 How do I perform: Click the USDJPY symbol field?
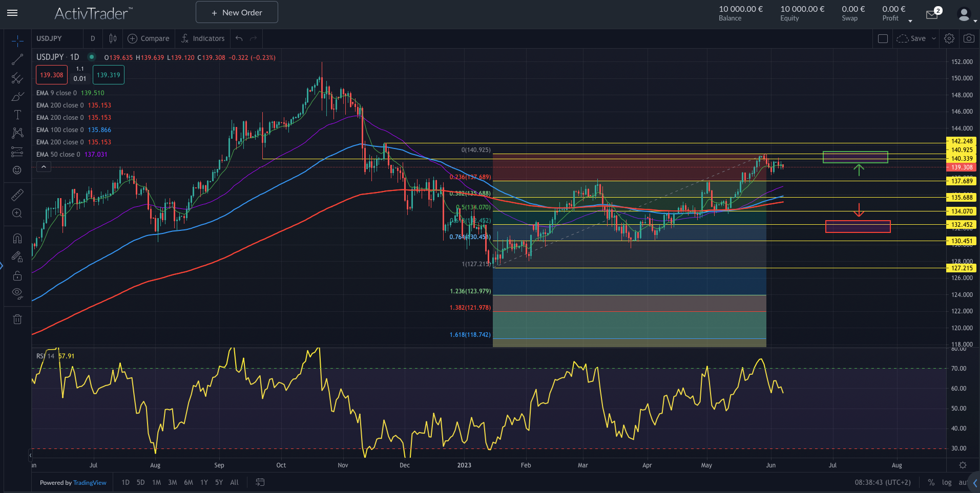point(49,38)
